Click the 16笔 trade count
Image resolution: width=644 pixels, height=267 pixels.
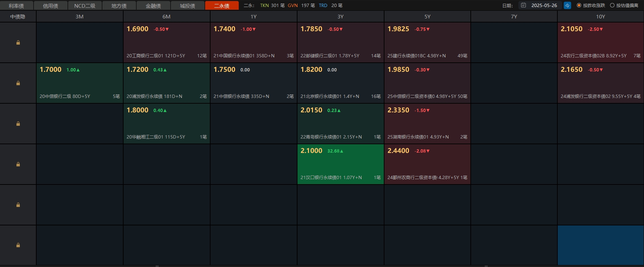376,96
